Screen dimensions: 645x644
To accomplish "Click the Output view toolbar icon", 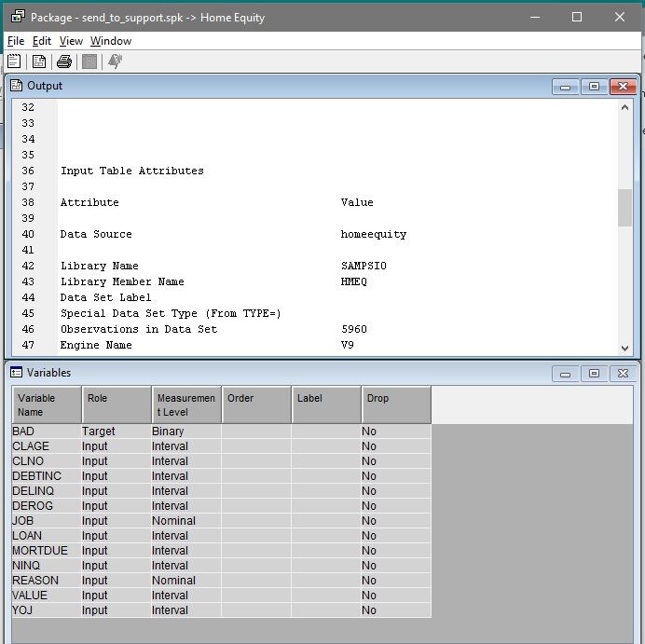I will (x=39, y=62).
